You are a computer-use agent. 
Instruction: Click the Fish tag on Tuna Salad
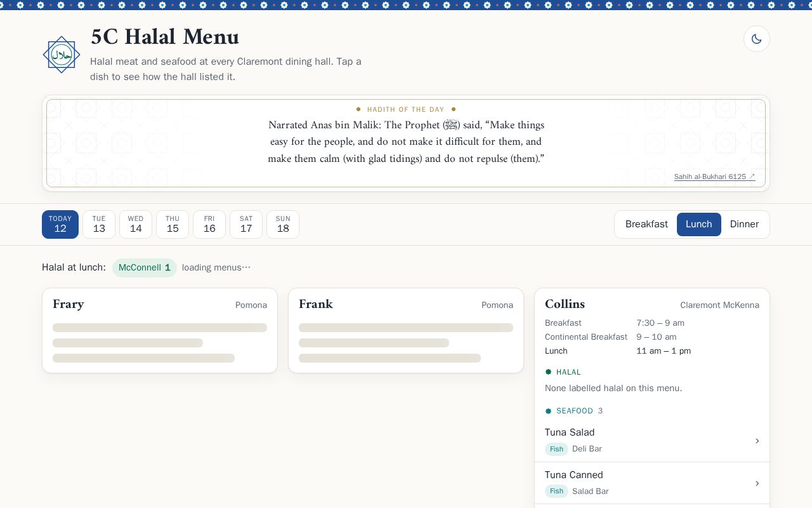[x=556, y=449]
